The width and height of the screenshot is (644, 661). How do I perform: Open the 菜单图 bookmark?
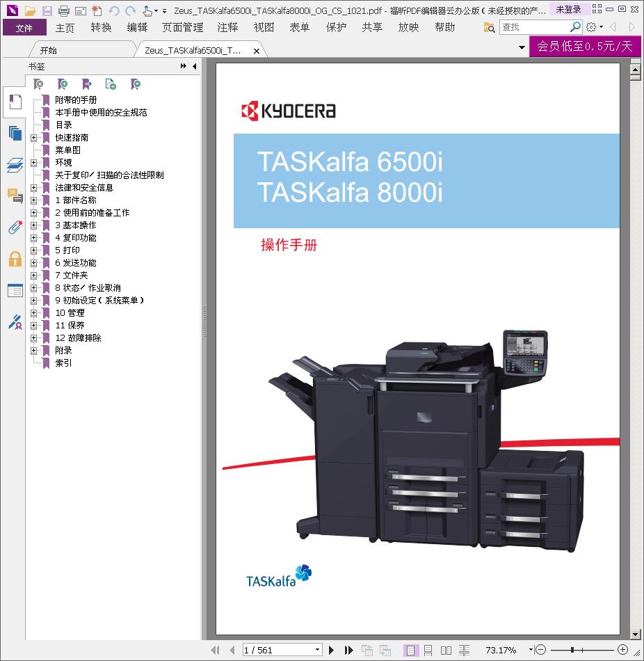click(x=68, y=150)
